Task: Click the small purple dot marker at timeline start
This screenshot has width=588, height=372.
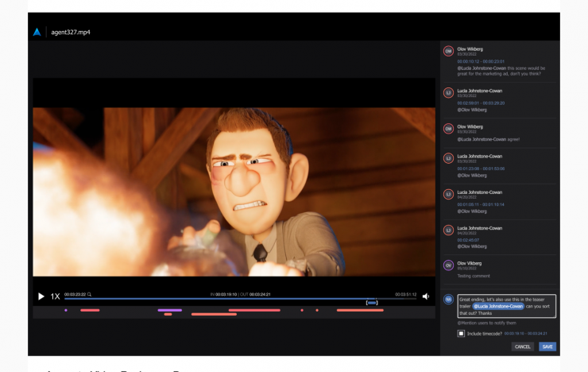Action: pos(66,310)
